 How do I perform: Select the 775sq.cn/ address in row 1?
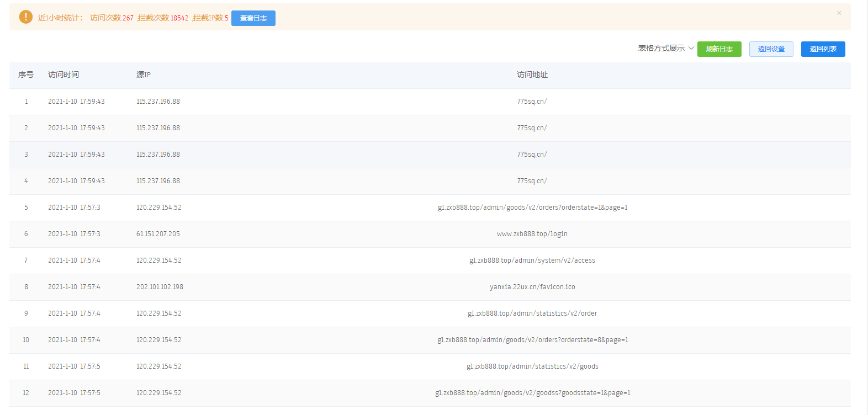click(532, 102)
